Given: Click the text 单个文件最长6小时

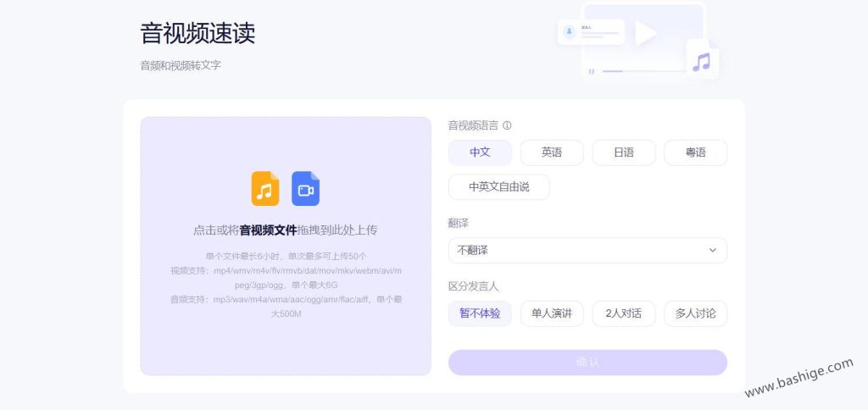Looking at the screenshot, I should click(244, 256).
